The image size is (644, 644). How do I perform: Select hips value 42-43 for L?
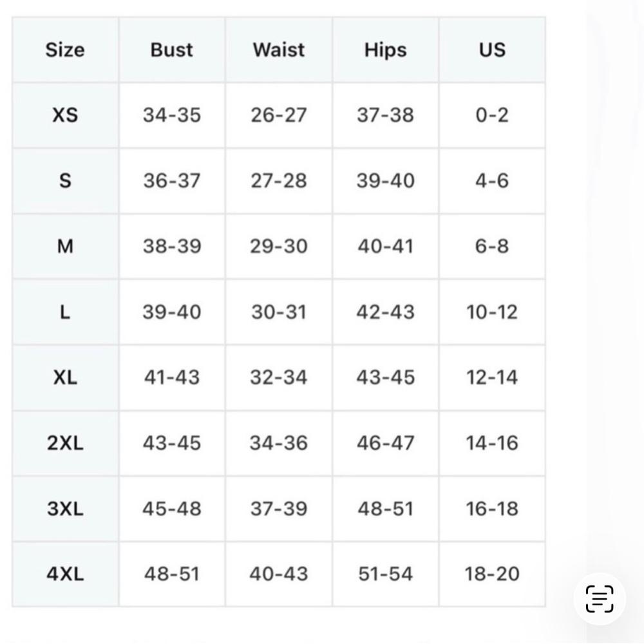tap(385, 312)
